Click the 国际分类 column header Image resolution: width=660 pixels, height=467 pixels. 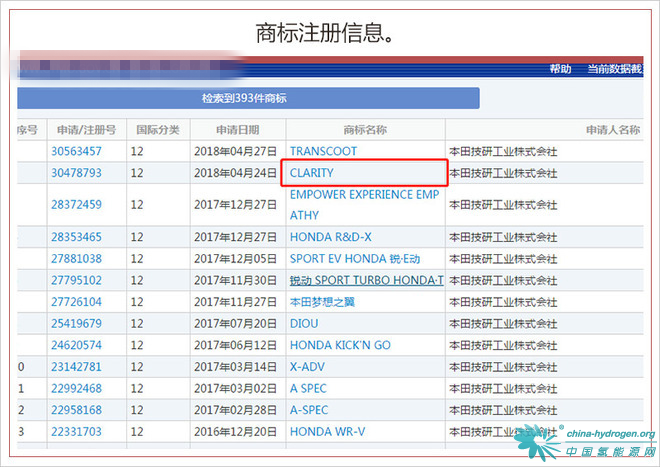[158, 130]
